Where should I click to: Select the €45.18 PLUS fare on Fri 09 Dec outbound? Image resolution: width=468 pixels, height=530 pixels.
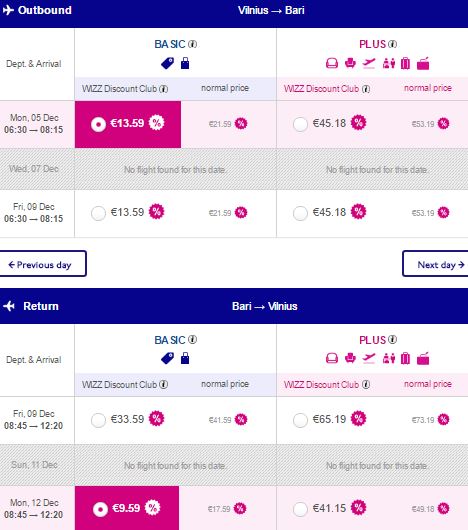pos(300,213)
